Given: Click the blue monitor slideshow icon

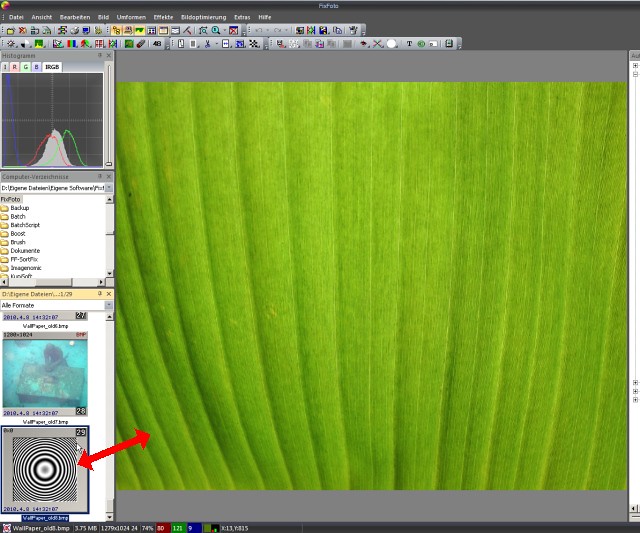Looking at the screenshot, I should click(86, 31).
